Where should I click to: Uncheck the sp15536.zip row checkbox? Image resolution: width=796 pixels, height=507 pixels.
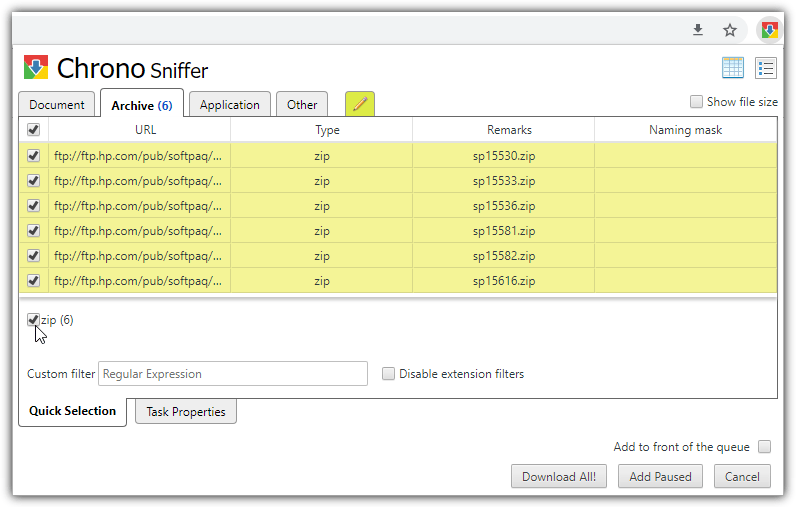pos(34,206)
